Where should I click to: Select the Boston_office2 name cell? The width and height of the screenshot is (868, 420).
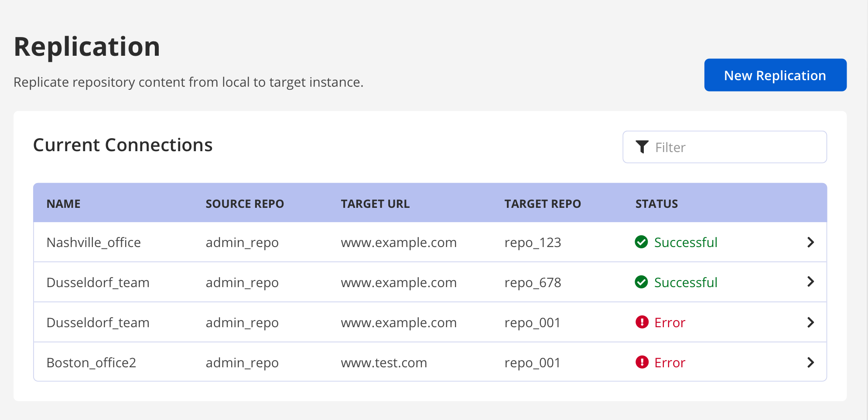click(91, 362)
